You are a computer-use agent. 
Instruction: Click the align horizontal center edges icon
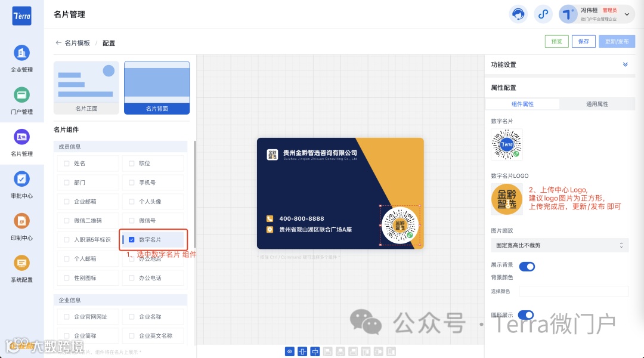[x=340, y=351]
